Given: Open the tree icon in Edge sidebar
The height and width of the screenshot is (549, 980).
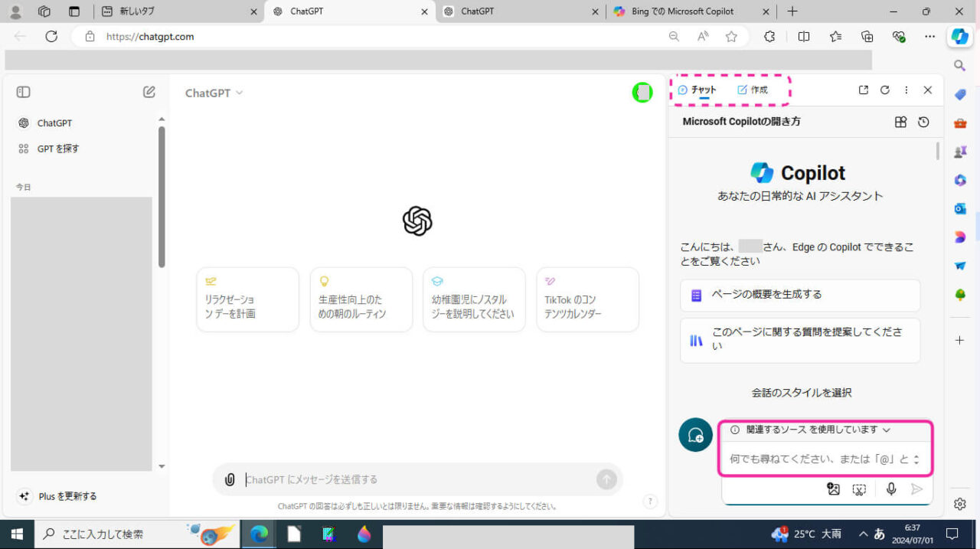Looking at the screenshot, I should 960,295.
